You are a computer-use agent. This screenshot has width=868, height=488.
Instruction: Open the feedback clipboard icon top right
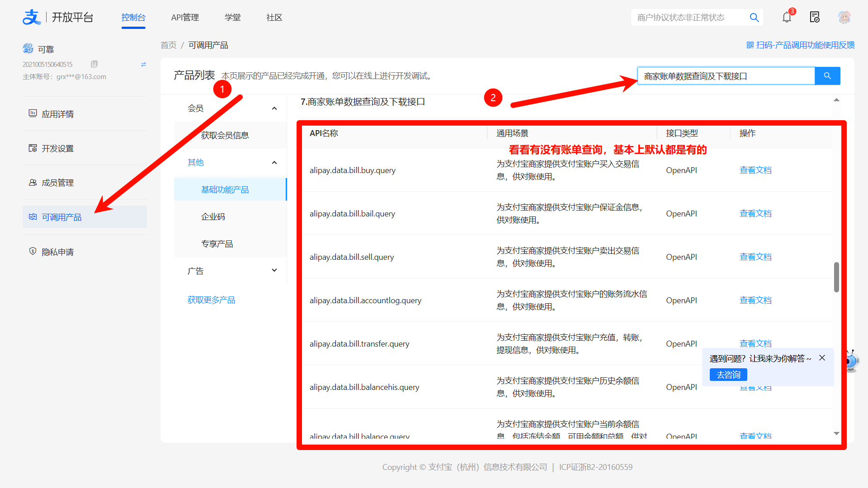tap(815, 17)
